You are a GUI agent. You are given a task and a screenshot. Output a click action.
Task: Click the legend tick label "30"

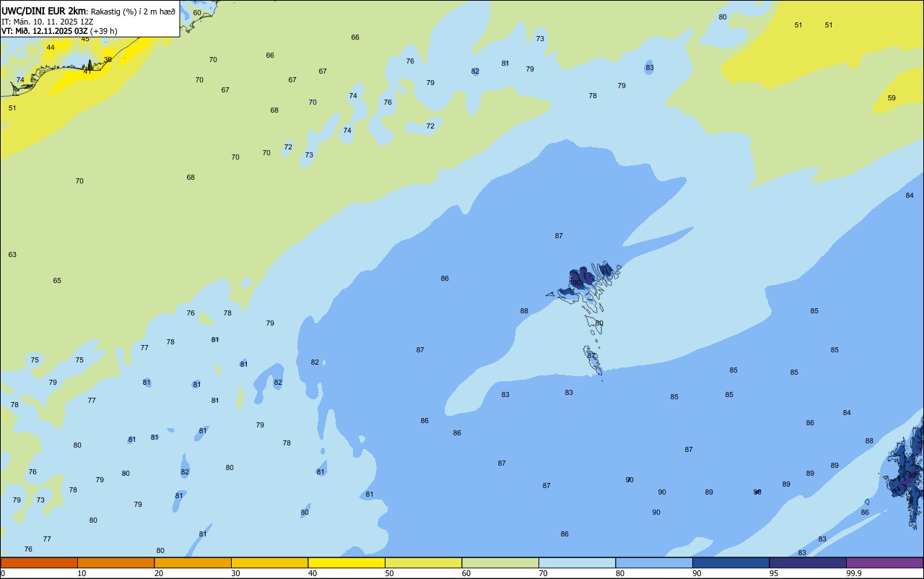(235, 573)
